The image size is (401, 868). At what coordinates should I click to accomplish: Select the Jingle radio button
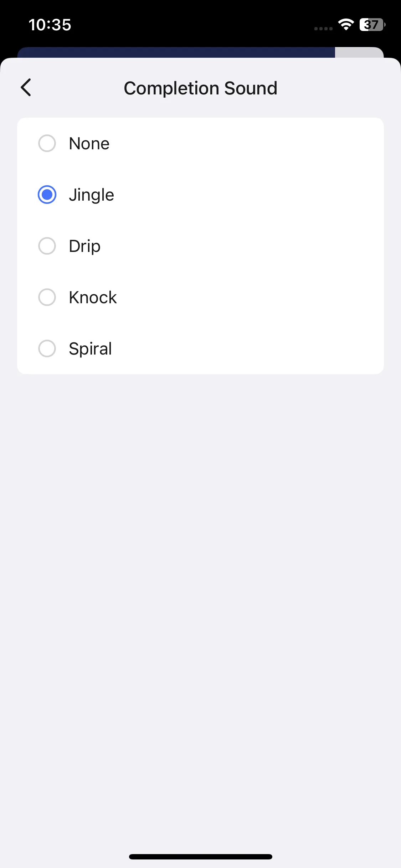47,195
